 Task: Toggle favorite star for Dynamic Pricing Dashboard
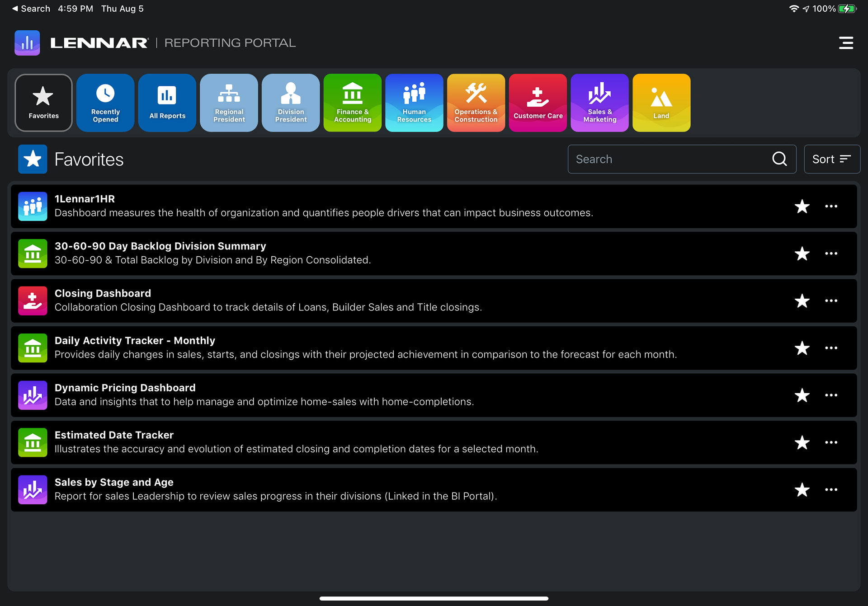tap(802, 395)
